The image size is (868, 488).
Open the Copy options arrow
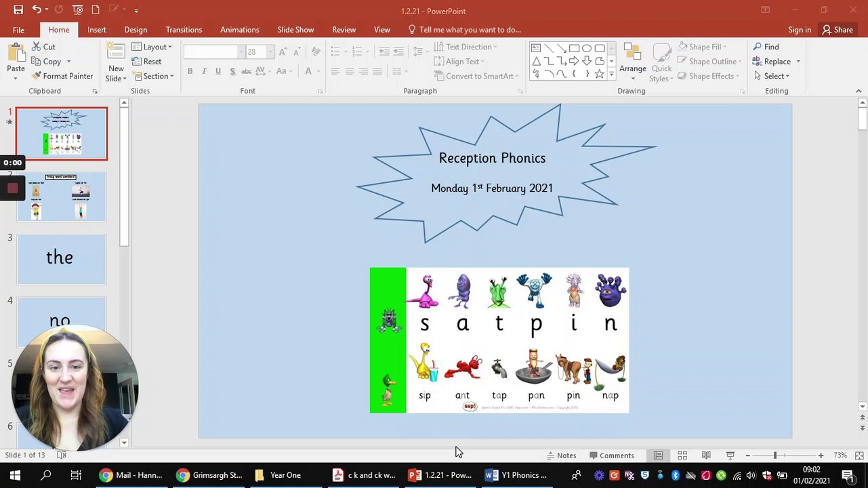click(68, 62)
